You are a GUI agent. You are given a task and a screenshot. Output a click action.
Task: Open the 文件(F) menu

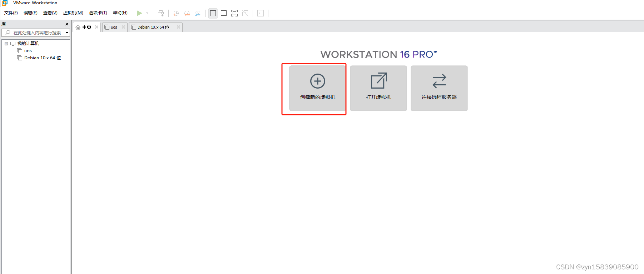click(11, 13)
